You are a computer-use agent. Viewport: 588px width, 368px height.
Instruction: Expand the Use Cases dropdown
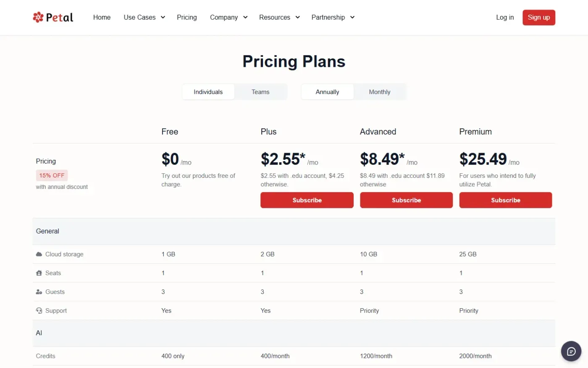click(x=144, y=17)
